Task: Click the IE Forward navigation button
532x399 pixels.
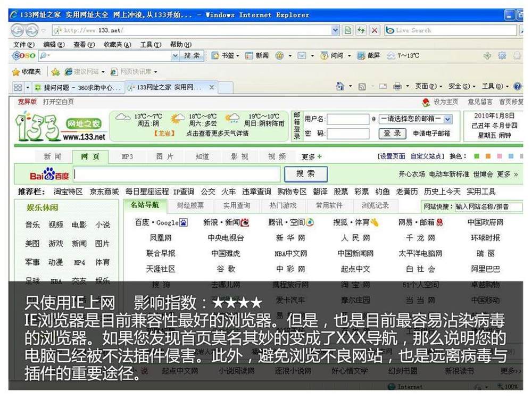Action: pos(31,30)
